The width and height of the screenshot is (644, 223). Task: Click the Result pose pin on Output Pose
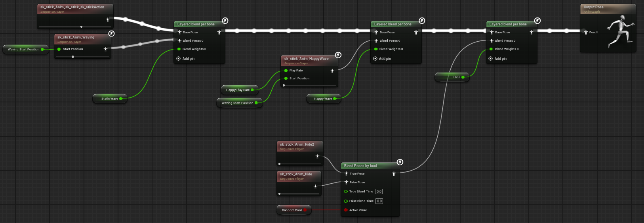pos(586,33)
